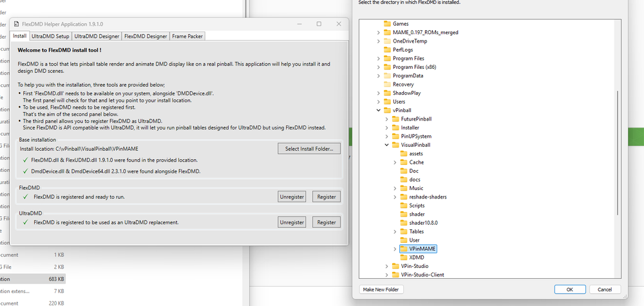
Task: Select the OneDriveTemp folder icon
Action: (387, 41)
